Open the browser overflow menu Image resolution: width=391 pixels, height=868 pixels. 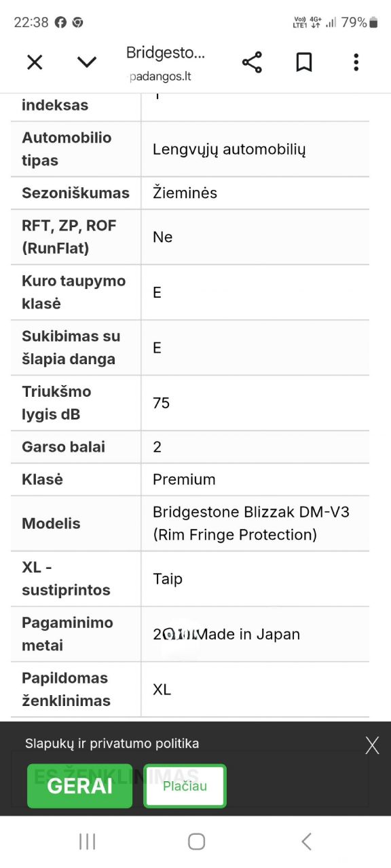[355, 62]
